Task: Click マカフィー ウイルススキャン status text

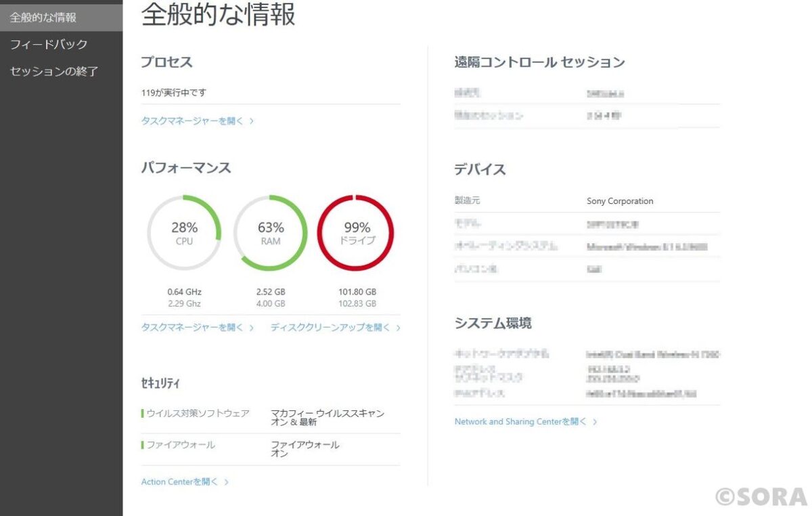Action: coord(328,413)
